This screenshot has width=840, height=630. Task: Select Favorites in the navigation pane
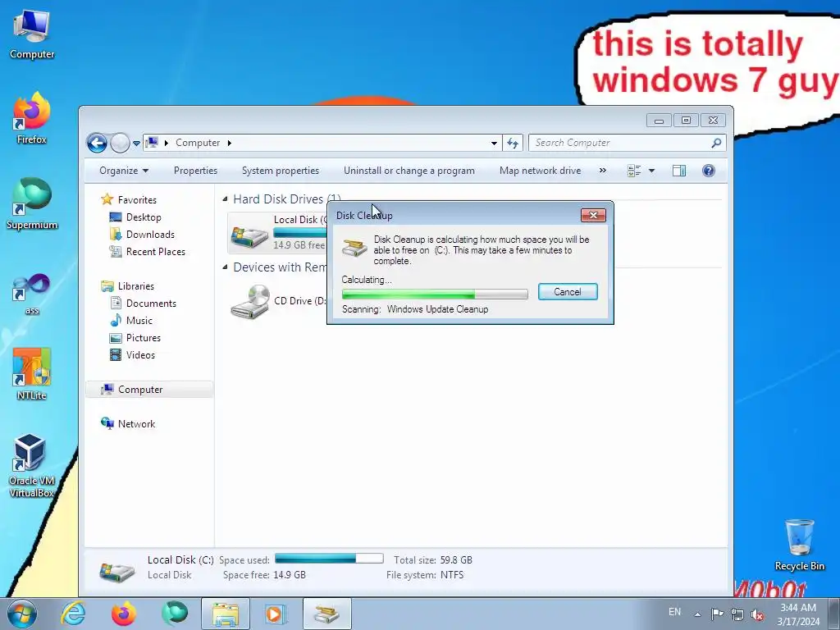[137, 200]
